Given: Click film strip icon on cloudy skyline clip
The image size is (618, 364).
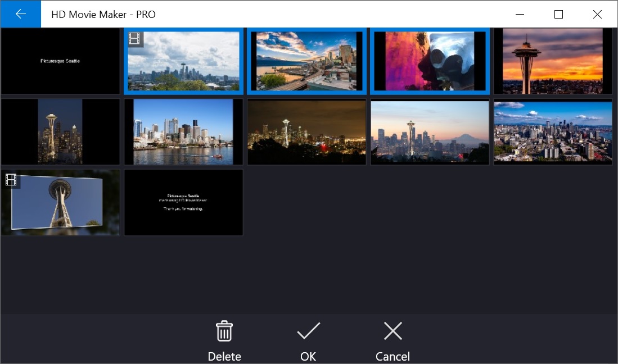Looking at the screenshot, I should pos(134,38).
